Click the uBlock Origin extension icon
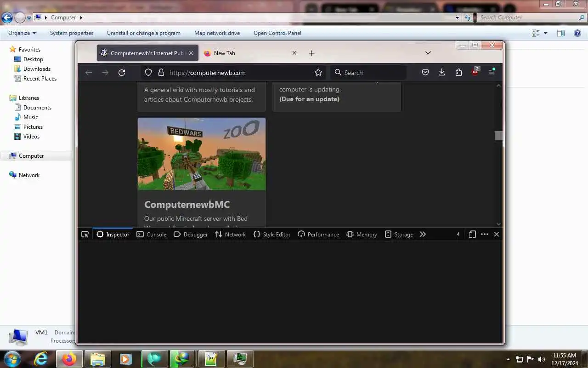The height and width of the screenshot is (368, 588). [475, 72]
